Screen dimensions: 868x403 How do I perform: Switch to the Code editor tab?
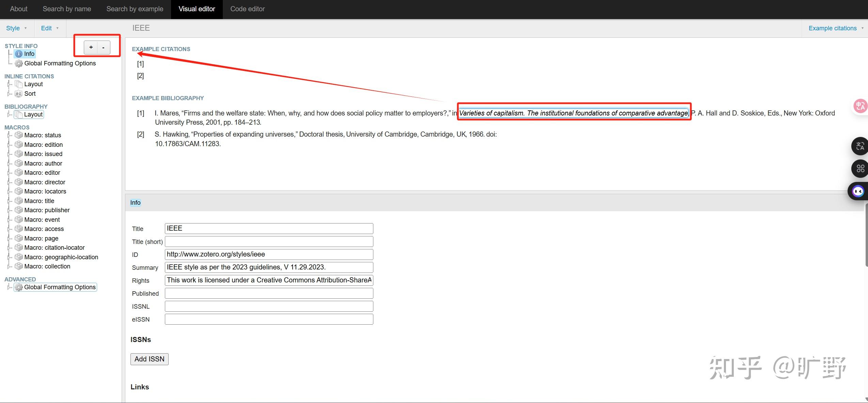247,9
